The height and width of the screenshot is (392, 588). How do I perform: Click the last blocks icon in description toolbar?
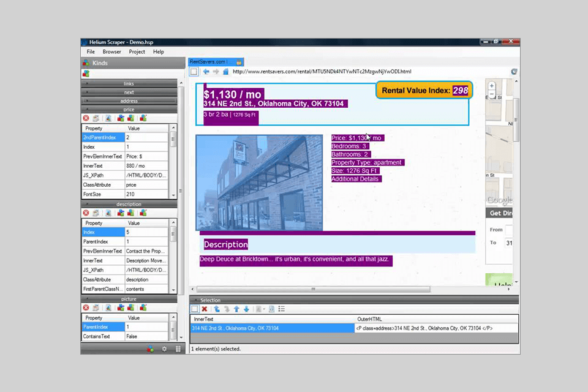pyautogui.click(x=143, y=213)
